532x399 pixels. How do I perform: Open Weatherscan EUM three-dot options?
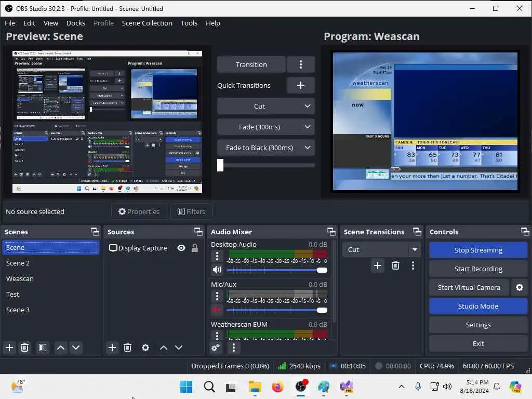(217, 335)
